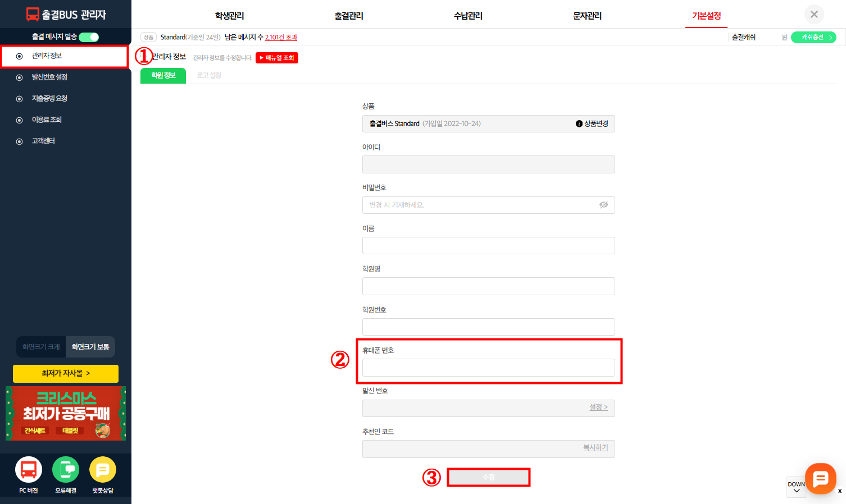Expand the DOWN chevron button

pos(796,487)
